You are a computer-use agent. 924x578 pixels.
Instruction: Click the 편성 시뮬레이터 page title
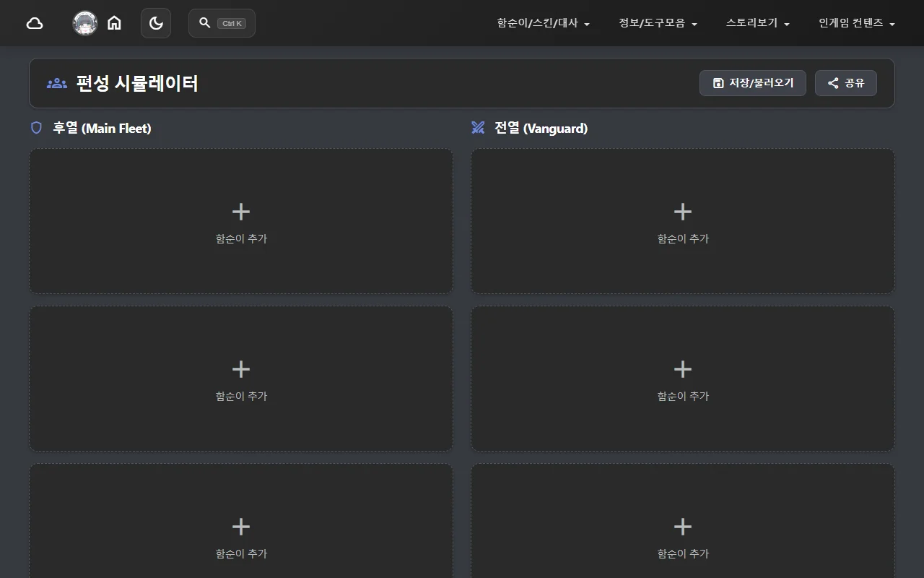(x=137, y=83)
